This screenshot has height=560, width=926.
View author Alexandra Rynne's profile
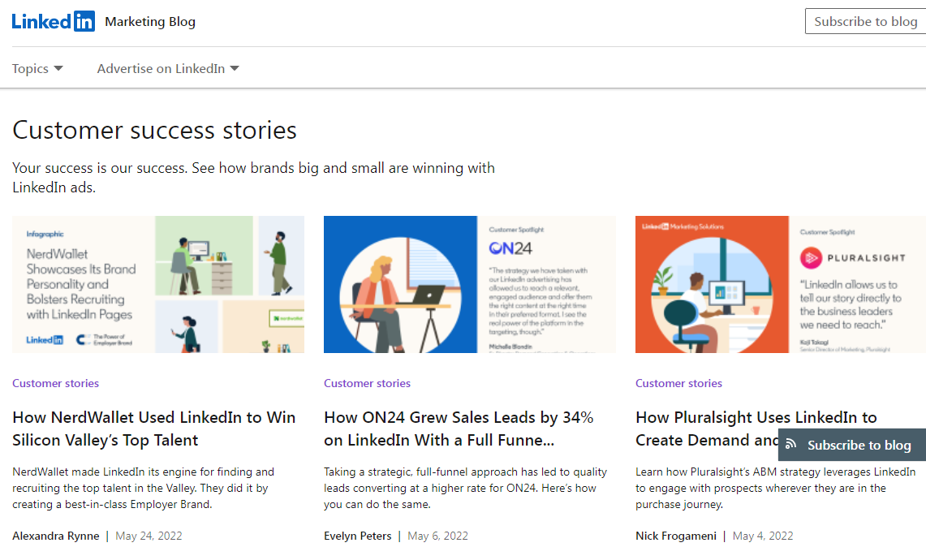[56, 536]
